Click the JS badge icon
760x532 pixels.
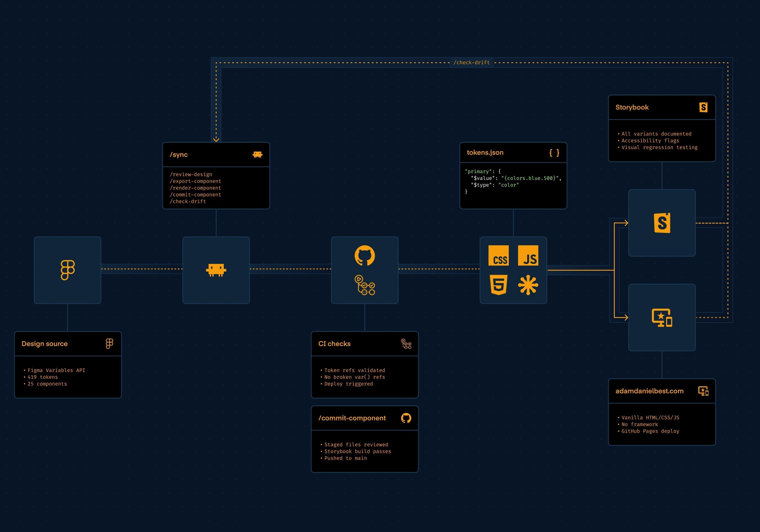(x=528, y=255)
